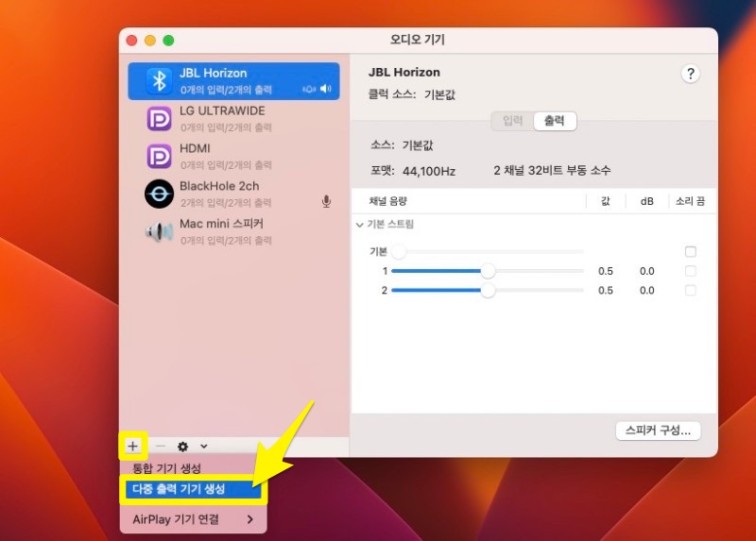Click the 소스 기본값 value

[x=418, y=145]
